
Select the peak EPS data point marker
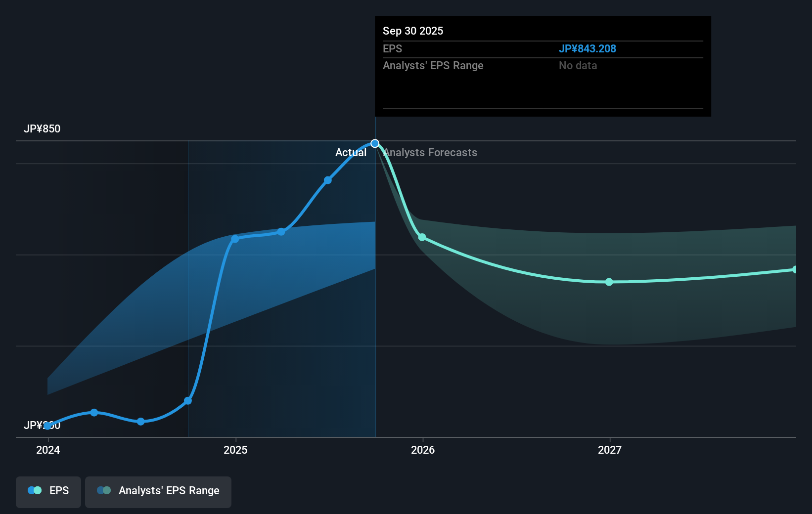(374, 143)
